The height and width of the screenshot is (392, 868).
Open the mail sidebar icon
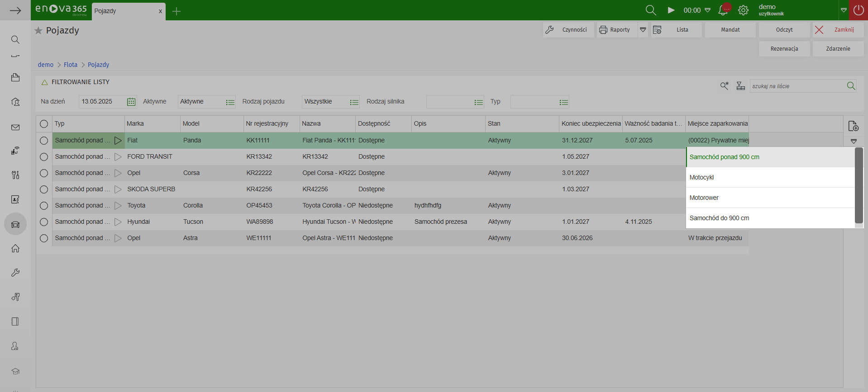15,128
